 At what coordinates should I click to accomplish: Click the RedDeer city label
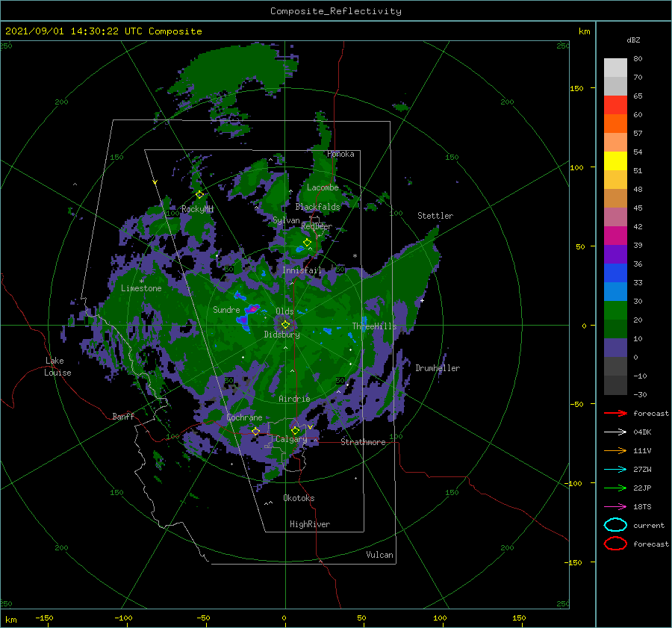[317, 226]
